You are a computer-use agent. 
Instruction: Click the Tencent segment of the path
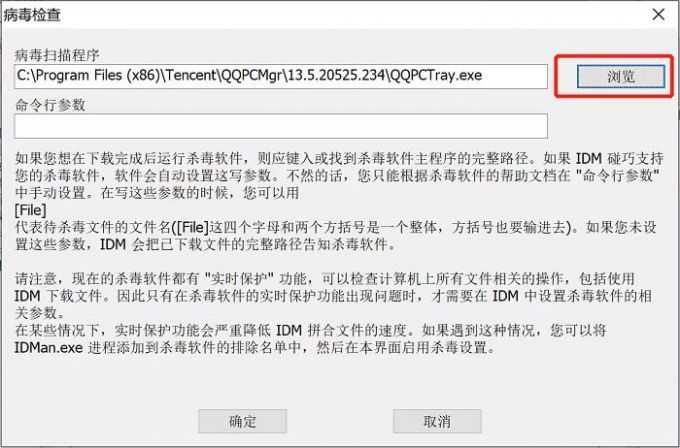pos(192,75)
